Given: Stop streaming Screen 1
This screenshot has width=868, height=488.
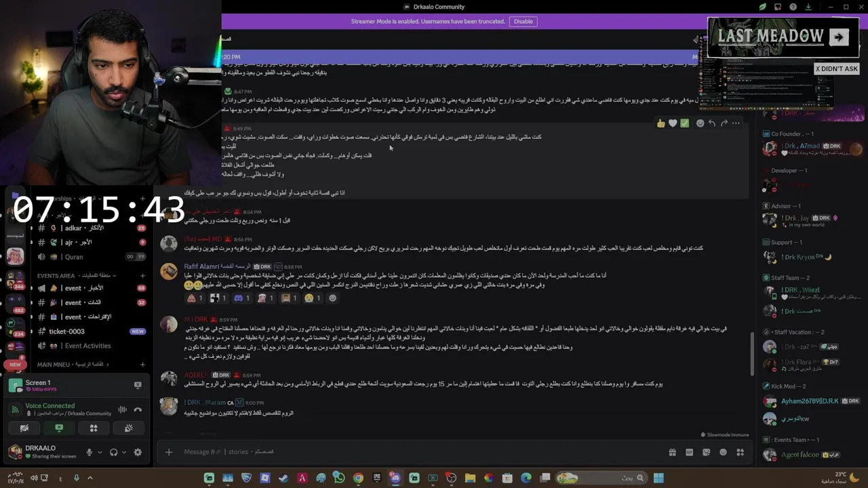Looking at the screenshot, I should click(x=138, y=385).
